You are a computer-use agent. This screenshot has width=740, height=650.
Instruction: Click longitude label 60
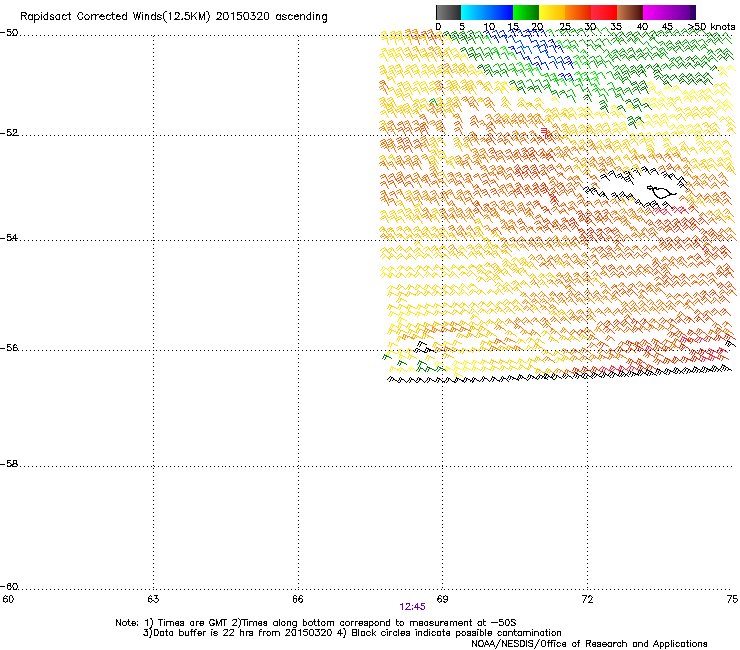coord(8,599)
